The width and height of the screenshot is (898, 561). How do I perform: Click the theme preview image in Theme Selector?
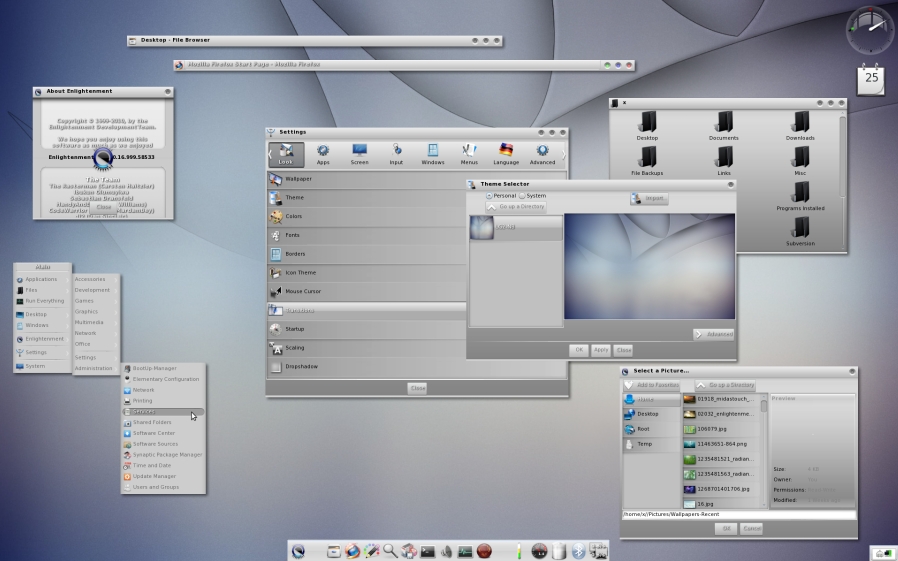[x=649, y=266]
